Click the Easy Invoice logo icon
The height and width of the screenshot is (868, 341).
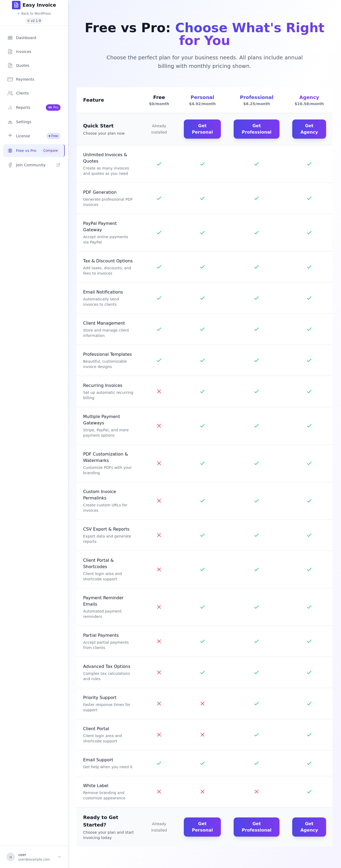coord(16,5)
